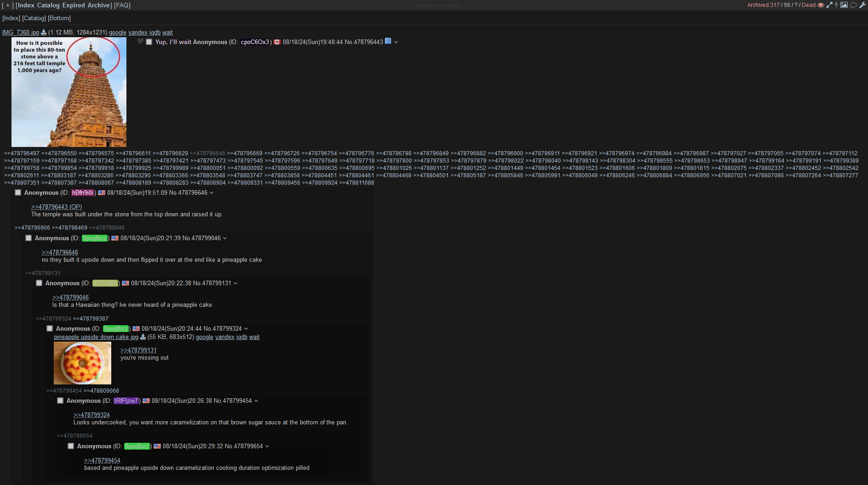
Task: Search the cake image with yandex
Action: point(225,337)
